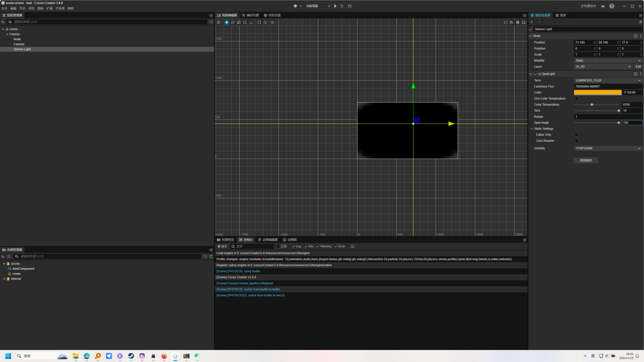Image resolution: width=644 pixels, height=362 pixels.
Task: Open scene gizmo settings gear
Action: [x=518, y=22]
